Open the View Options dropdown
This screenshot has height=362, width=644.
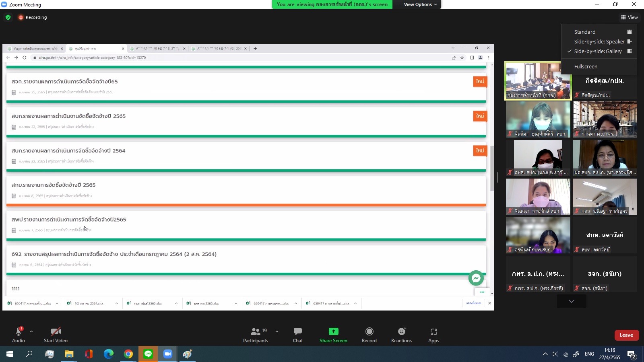(x=420, y=4)
